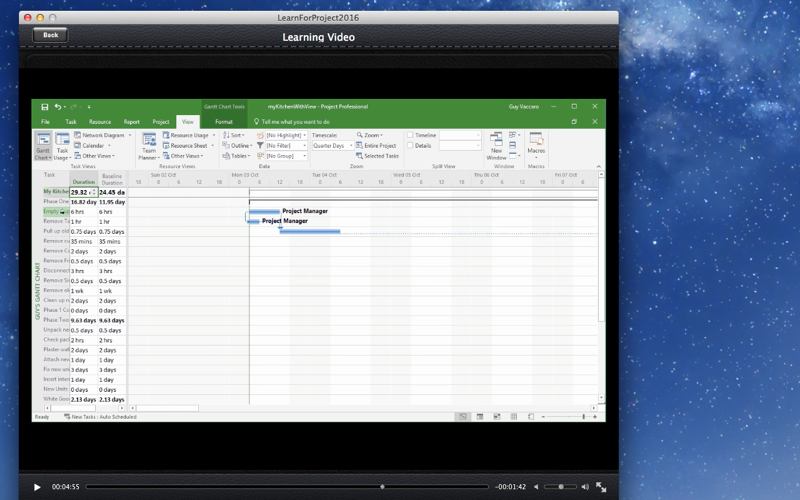Viewport: 800px width, 500px height.
Task: Enable the Details checkbox
Action: click(410, 145)
